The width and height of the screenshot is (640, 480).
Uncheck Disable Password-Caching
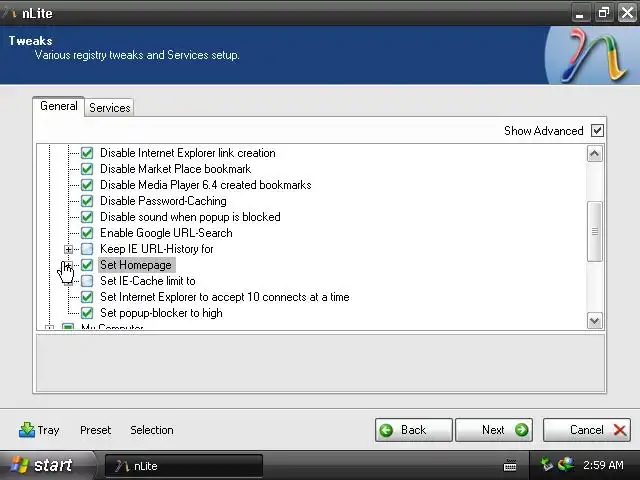click(87, 201)
